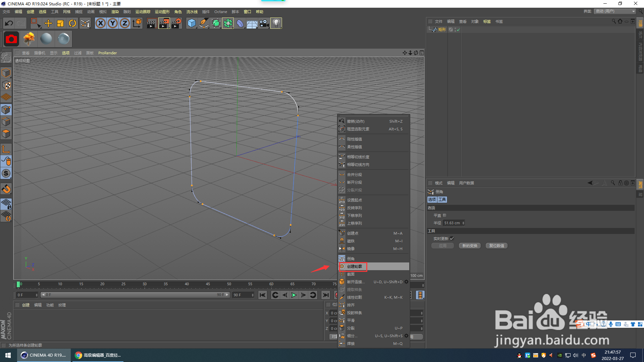Toggle the Z axis lock
The height and width of the screenshot is (362, 644).
125,23
